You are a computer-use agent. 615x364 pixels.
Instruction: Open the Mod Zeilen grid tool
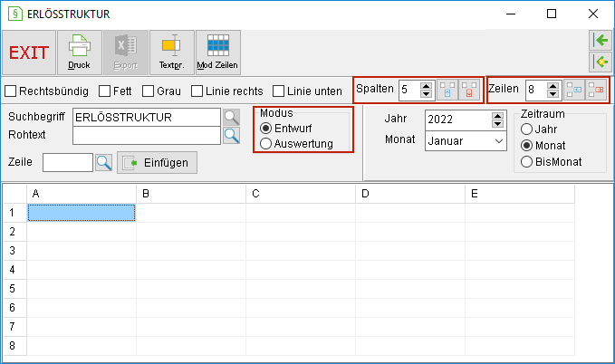[x=218, y=53]
